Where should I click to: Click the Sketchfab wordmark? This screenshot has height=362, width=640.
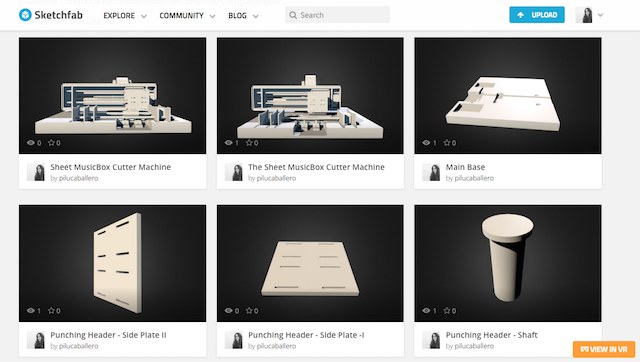tap(58, 15)
